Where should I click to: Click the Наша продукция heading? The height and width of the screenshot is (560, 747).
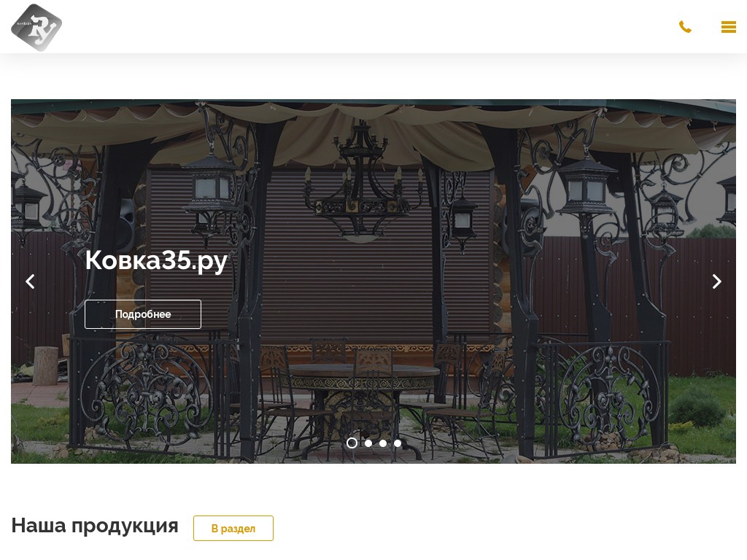click(95, 526)
